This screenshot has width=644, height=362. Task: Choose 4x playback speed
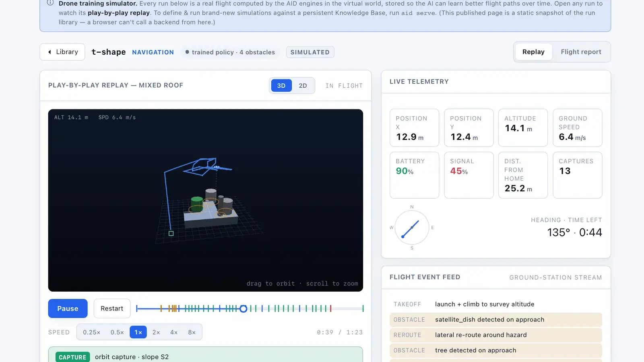click(x=174, y=332)
